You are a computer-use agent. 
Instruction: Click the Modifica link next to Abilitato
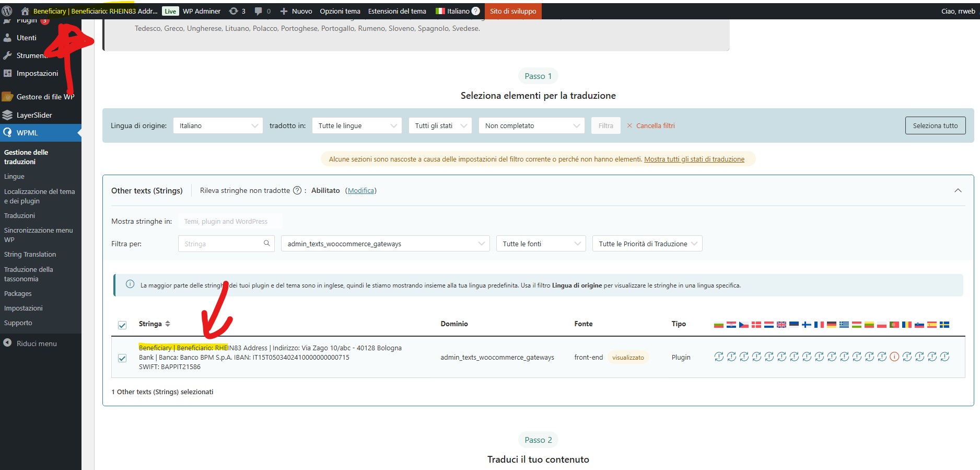(x=361, y=190)
